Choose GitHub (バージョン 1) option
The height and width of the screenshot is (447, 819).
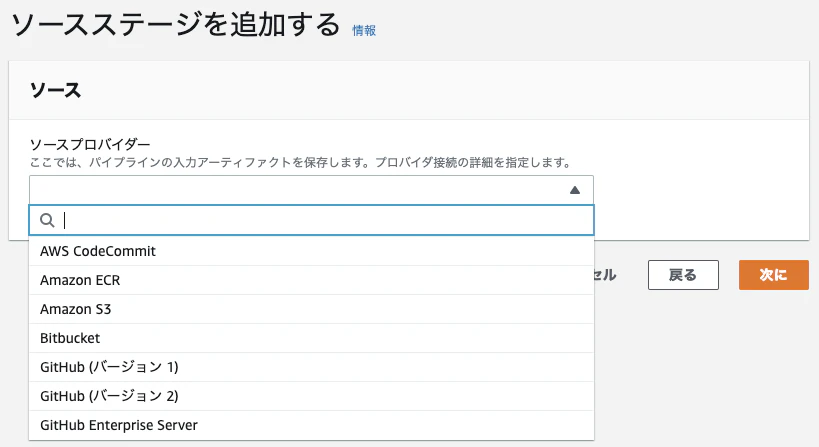tap(311, 367)
